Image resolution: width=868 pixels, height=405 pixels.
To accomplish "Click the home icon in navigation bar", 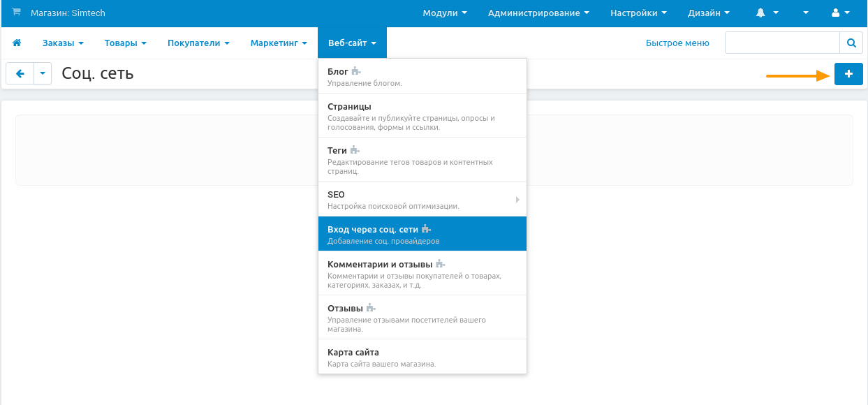I will tap(17, 43).
